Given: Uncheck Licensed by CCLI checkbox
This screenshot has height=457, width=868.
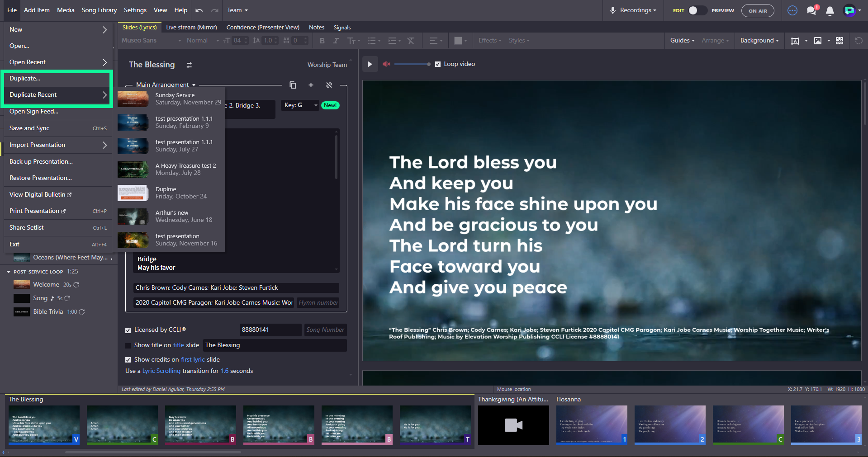Looking at the screenshot, I should (x=128, y=330).
